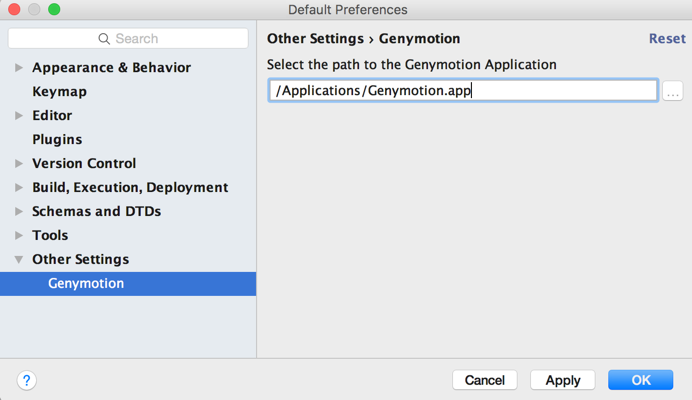
Task: Click the Reset link
Action: [x=667, y=39]
